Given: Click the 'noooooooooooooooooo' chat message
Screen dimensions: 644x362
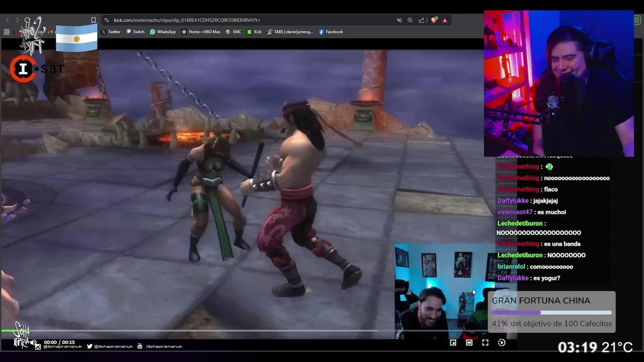Looking at the screenshot, I should point(577,178).
